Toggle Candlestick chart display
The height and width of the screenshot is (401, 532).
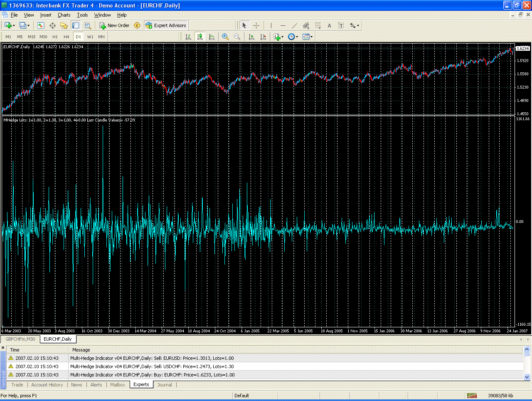199,37
